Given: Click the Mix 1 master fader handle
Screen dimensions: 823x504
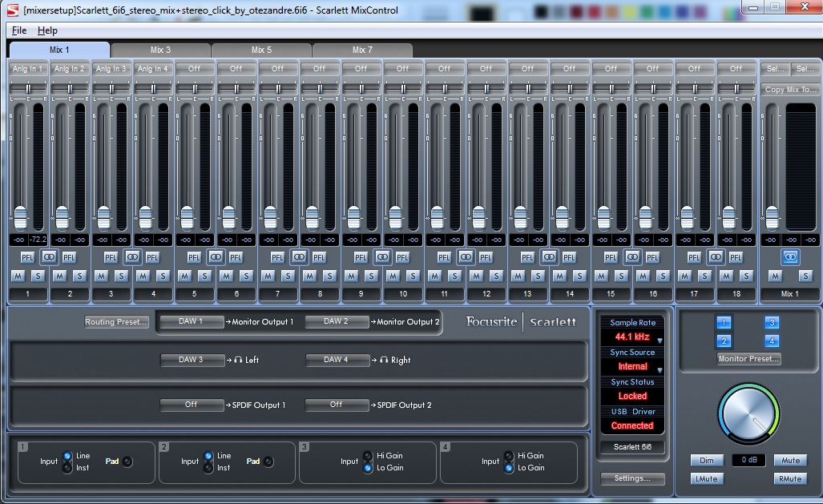Looking at the screenshot, I should pyautogui.click(x=772, y=217).
